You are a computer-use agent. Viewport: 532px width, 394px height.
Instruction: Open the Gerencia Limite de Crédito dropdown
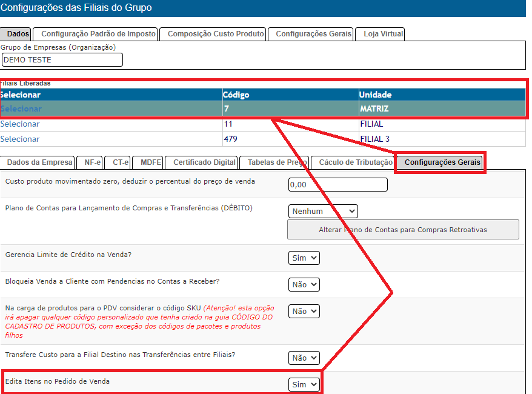click(x=304, y=258)
